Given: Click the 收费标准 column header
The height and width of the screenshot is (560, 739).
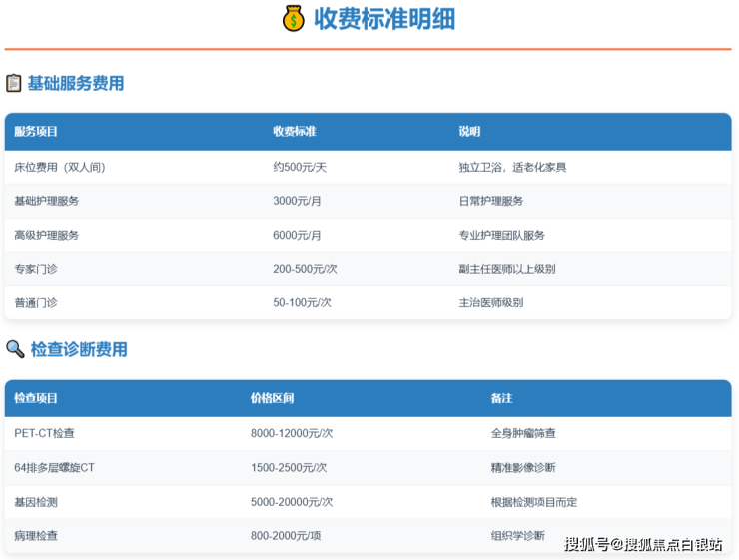Looking at the screenshot, I should click(x=295, y=132).
